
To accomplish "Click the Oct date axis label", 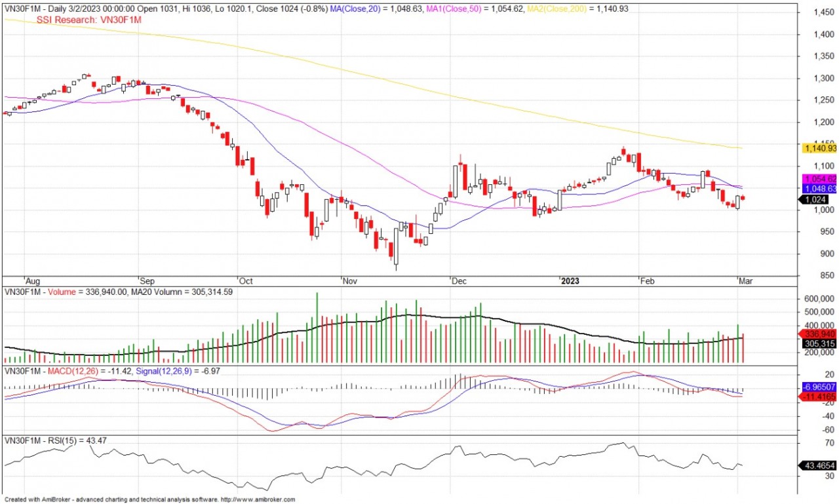I will tap(246, 281).
